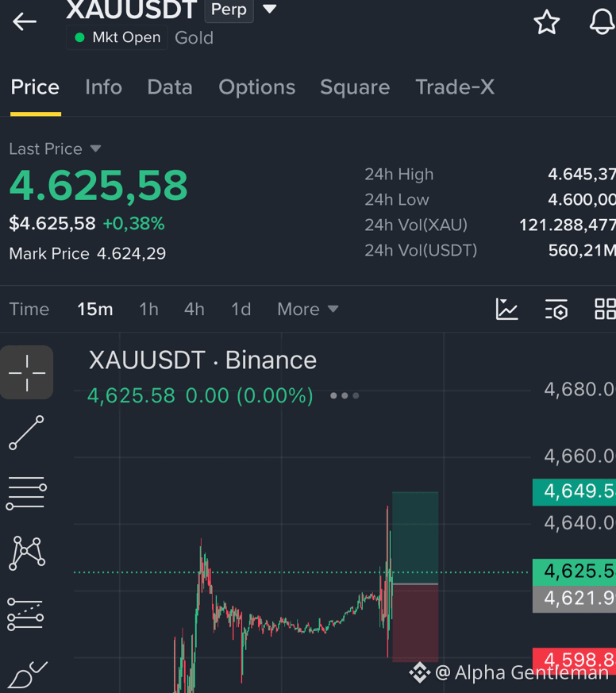Click the 4,625.5 current price label
Viewport: 616px width, 693px height.
574,572
